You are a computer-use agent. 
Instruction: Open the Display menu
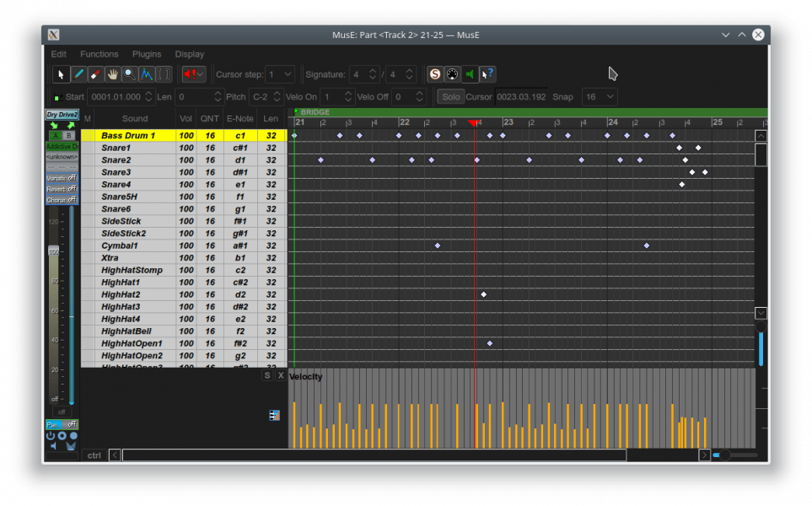[x=190, y=54]
